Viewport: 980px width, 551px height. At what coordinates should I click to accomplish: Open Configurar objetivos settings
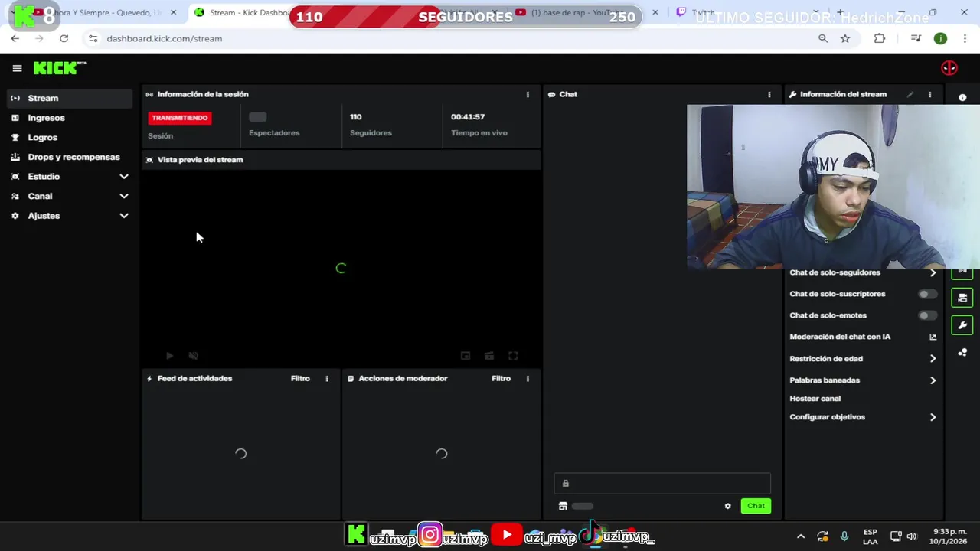pos(863,417)
